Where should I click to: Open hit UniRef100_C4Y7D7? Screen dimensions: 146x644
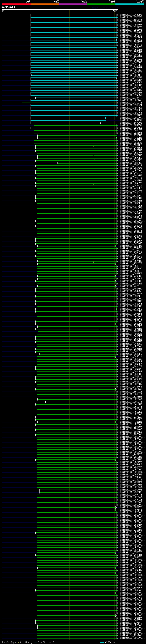tap(131, 180)
